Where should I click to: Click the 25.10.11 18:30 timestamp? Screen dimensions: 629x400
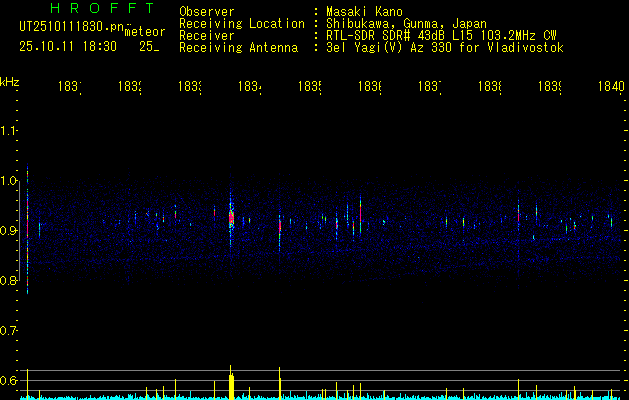pyautogui.click(x=68, y=46)
